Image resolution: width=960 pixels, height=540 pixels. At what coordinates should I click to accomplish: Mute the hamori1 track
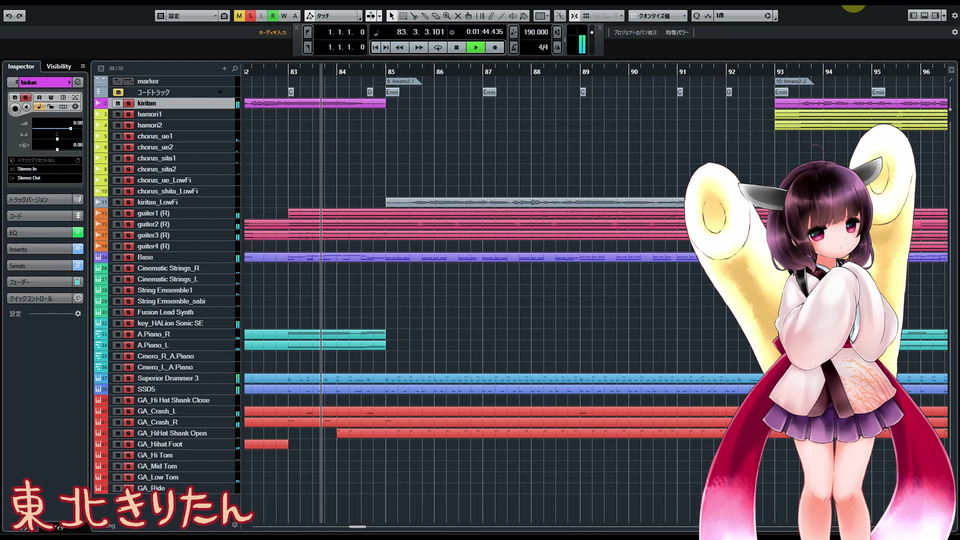[118, 114]
